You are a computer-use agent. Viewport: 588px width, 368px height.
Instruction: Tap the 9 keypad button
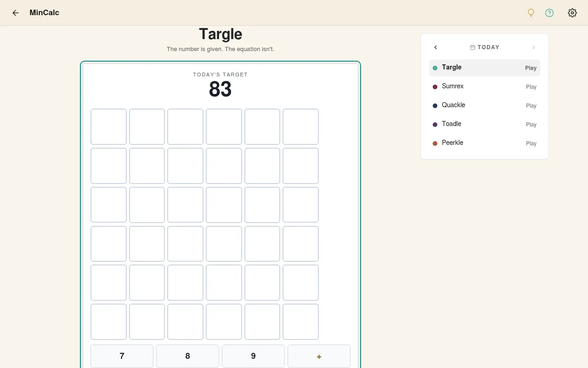pos(253,356)
